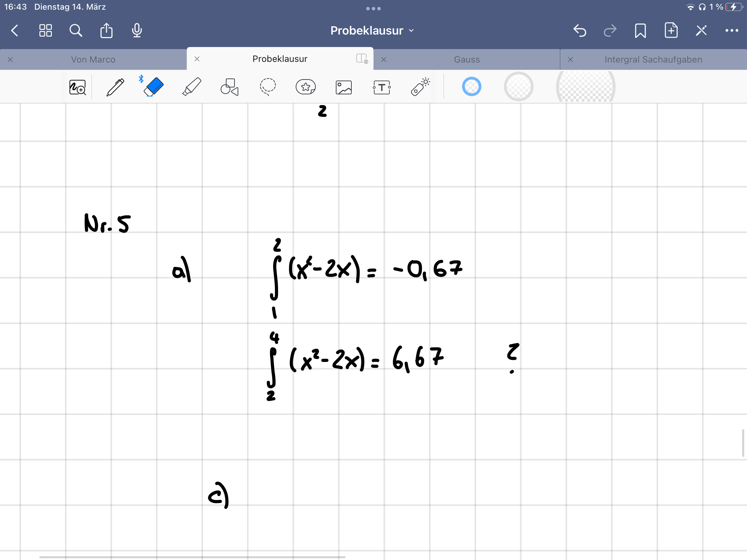Activate the Laser pointer tool
The image size is (747, 560).
tap(420, 87)
